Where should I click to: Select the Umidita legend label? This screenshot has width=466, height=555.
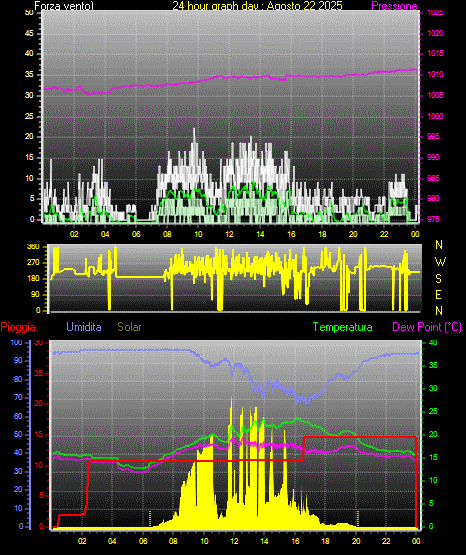click(84, 327)
